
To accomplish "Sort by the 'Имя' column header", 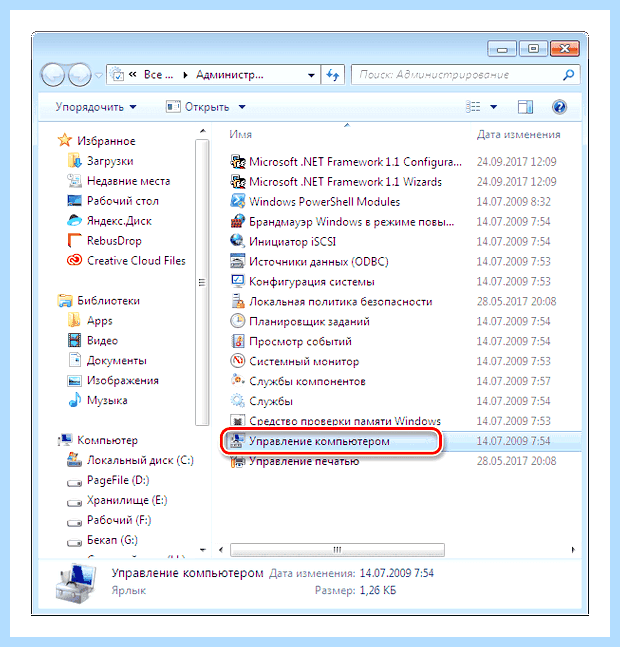I will (240, 135).
